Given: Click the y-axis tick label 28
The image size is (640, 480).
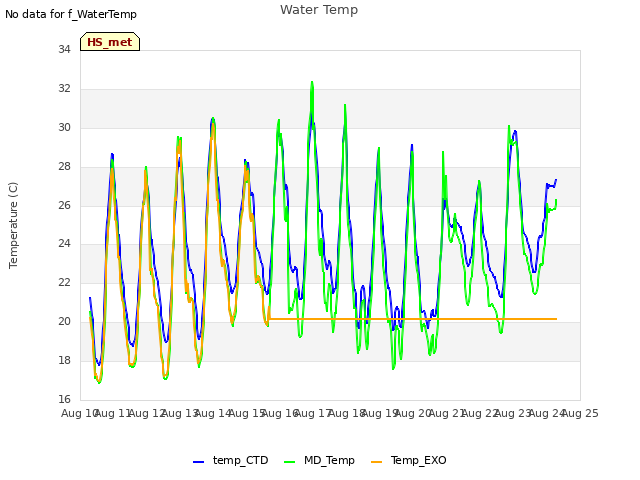Looking at the screenshot, I should coord(64,167).
